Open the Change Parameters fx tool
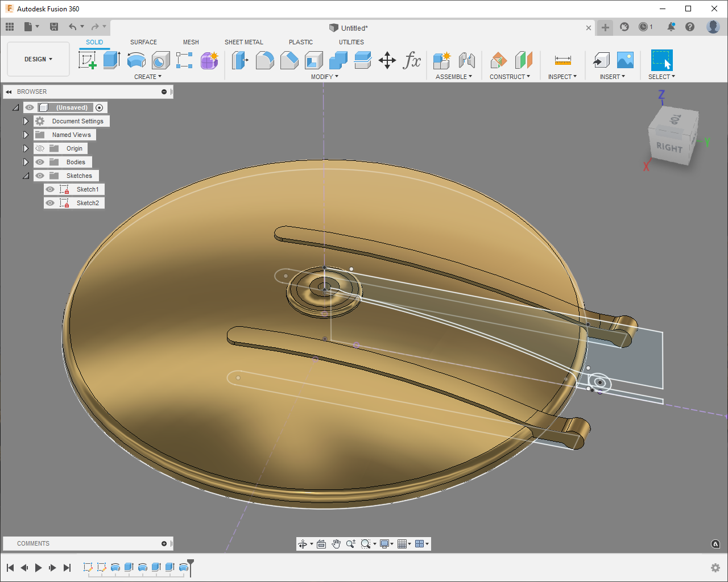This screenshot has width=728, height=582. (412, 60)
